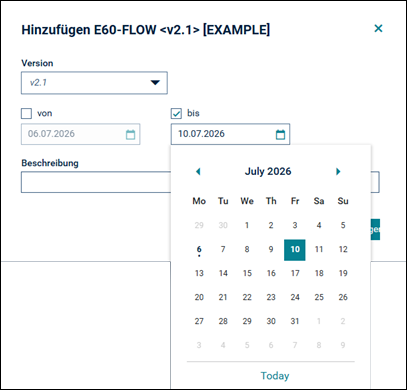
Task: Select July 13 in the calendar
Action: coord(199,273)
